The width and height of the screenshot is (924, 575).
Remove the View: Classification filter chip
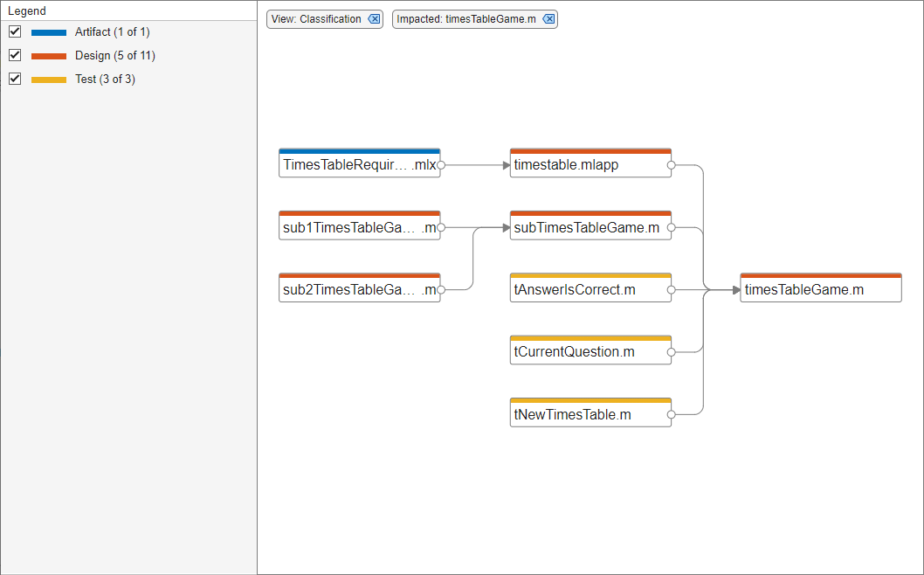[x=374, y=19]
